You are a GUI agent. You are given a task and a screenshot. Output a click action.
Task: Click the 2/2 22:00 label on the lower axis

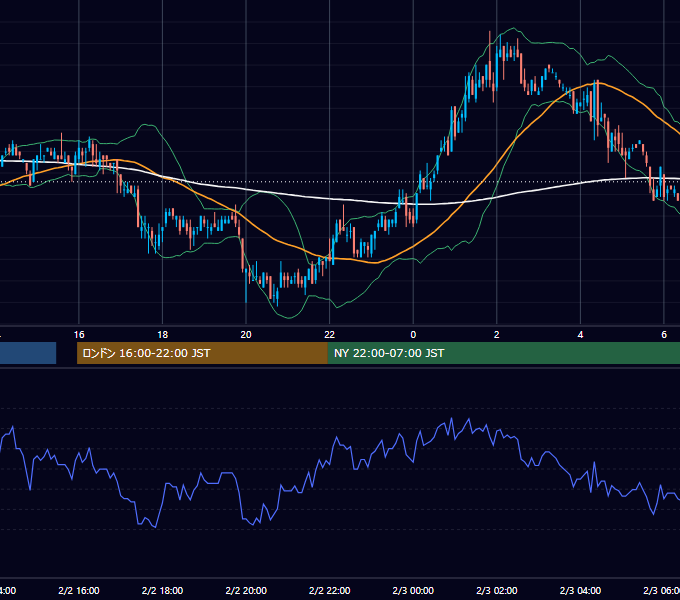click(330, 591)
